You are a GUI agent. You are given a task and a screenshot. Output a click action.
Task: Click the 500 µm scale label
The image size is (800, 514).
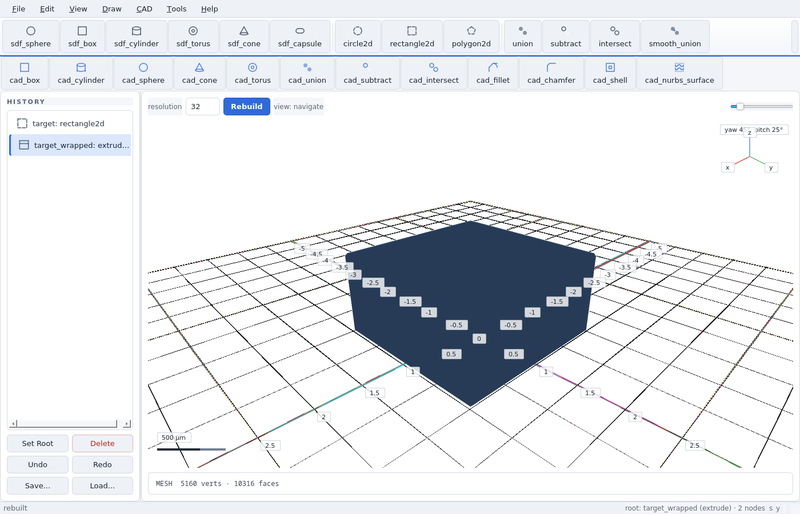[174, 437]
